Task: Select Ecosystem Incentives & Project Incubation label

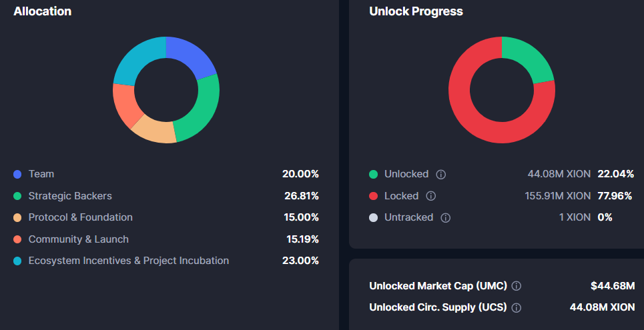Action: pos(129,261)
